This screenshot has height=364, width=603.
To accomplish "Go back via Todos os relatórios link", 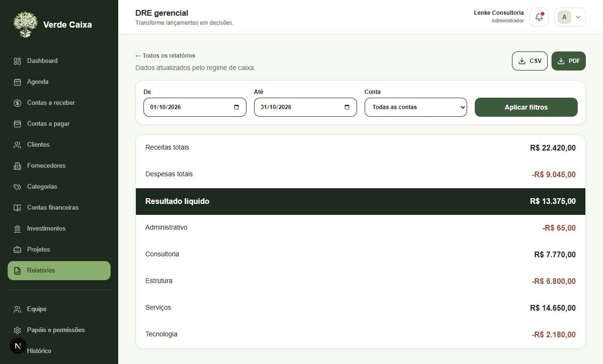I will coord(165,56).
